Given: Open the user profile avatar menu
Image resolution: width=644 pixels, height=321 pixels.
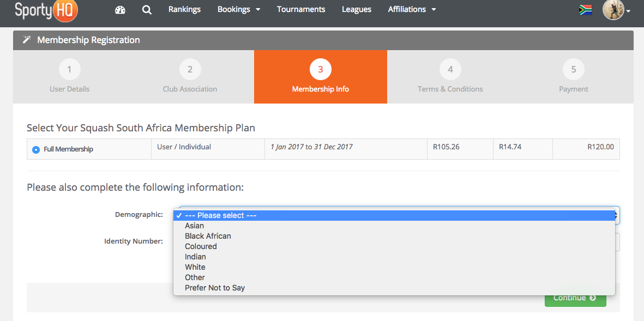Looking at the screenshot, I should [x=616, y=10].
